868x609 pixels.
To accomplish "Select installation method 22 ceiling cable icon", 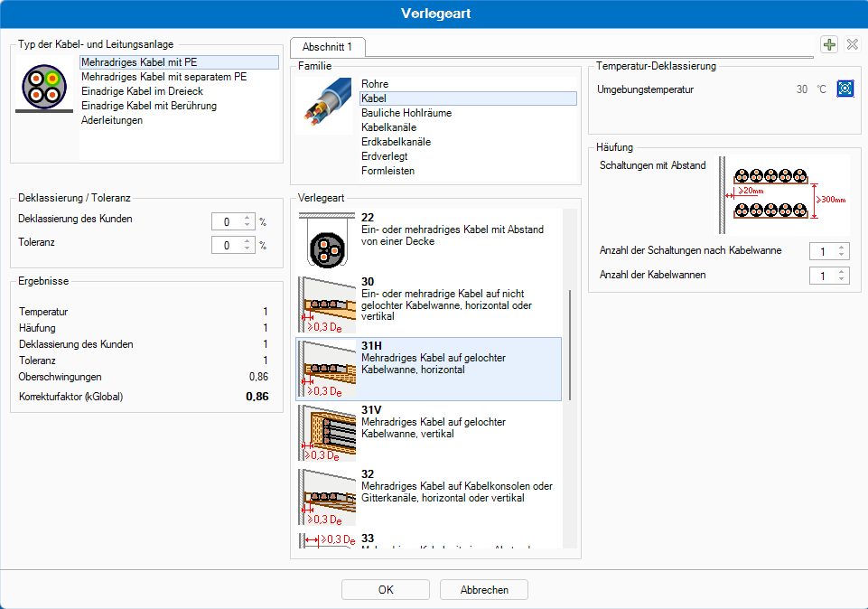I will [x=326, y=238].
